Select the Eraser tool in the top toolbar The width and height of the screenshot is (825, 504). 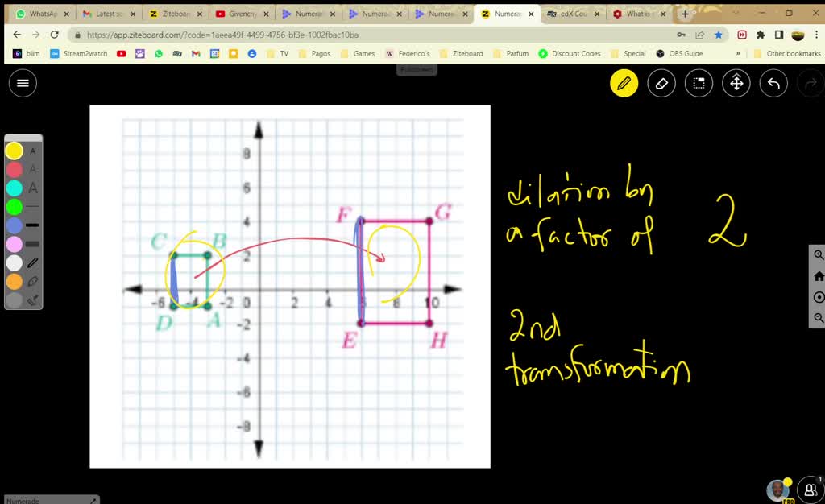coord(661,83)
